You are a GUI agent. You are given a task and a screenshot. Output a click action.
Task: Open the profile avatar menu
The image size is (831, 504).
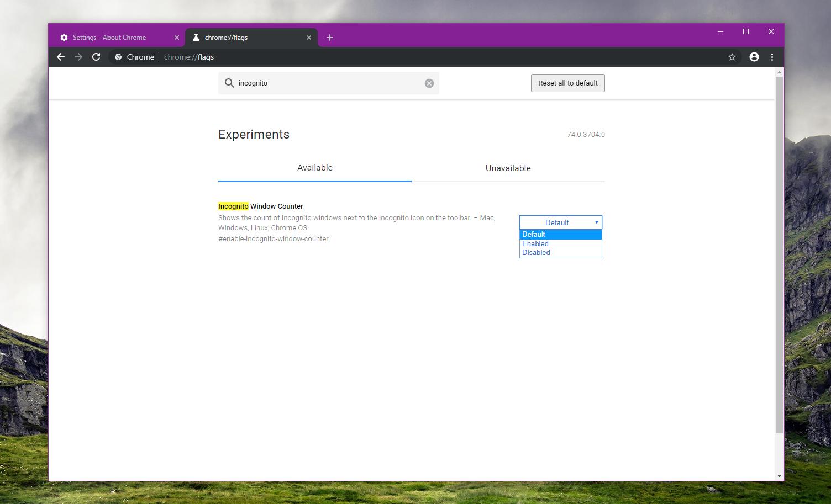[x=754, y=57]
